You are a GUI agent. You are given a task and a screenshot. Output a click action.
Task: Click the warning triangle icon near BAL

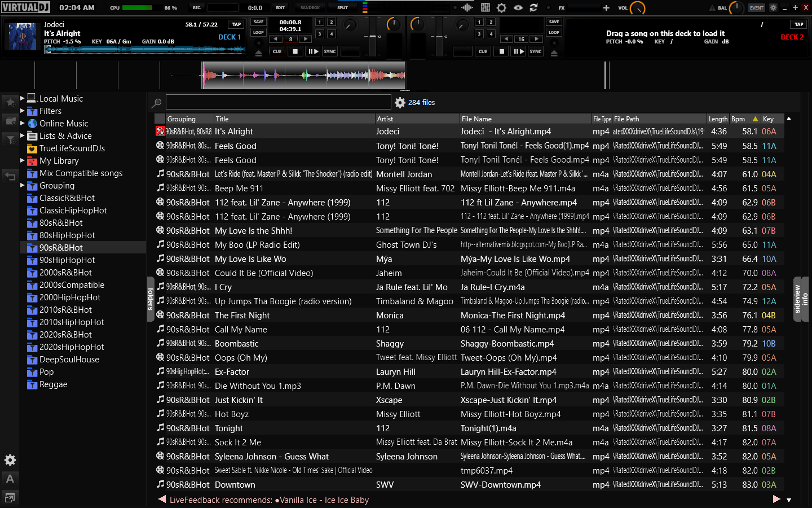pyautogui.click(x=712, y=8)
